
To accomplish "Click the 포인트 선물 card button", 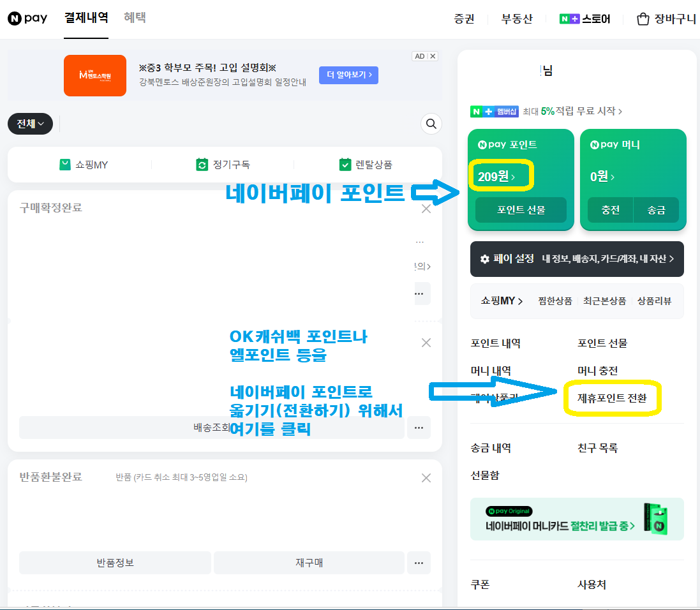I will [521, 210].
